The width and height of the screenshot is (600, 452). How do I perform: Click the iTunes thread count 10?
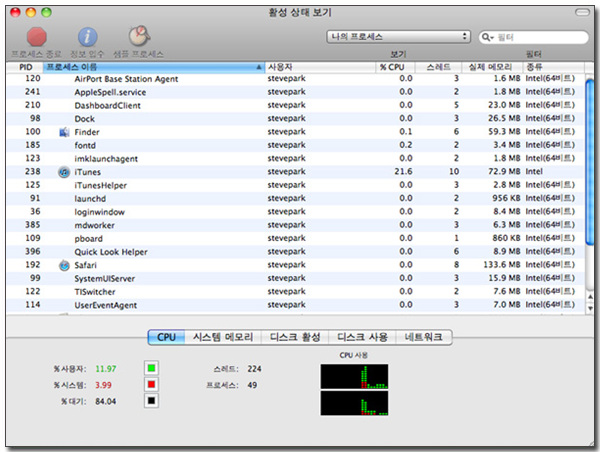click(454, 171)
